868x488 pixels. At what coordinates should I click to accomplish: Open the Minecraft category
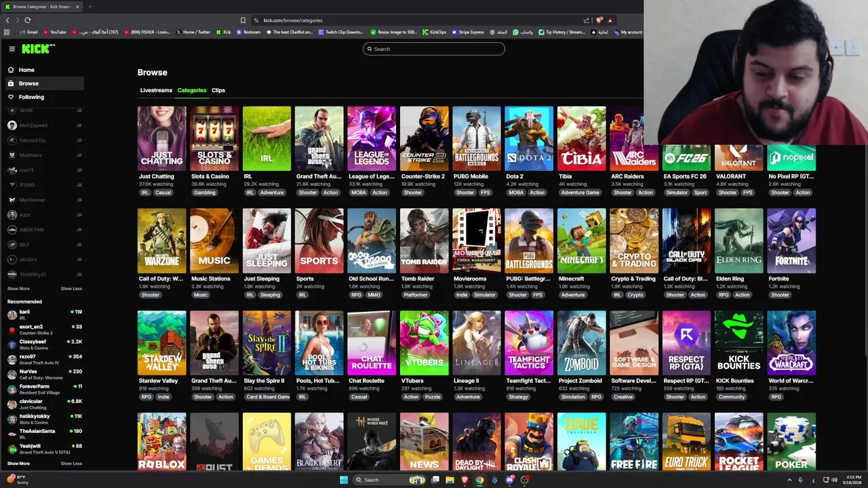(582, 241)
